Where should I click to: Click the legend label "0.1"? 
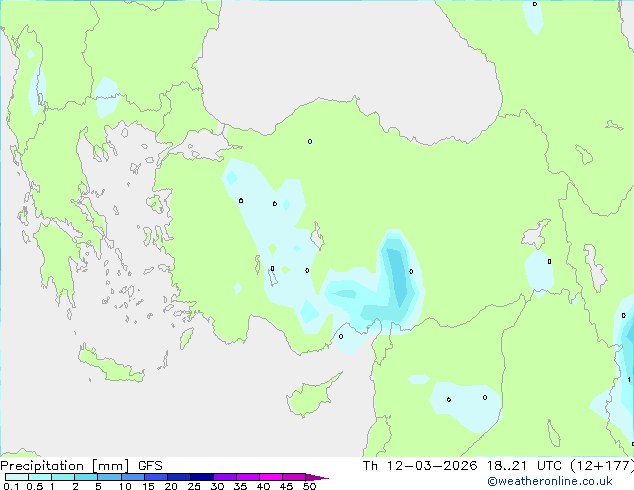(11, 486)
